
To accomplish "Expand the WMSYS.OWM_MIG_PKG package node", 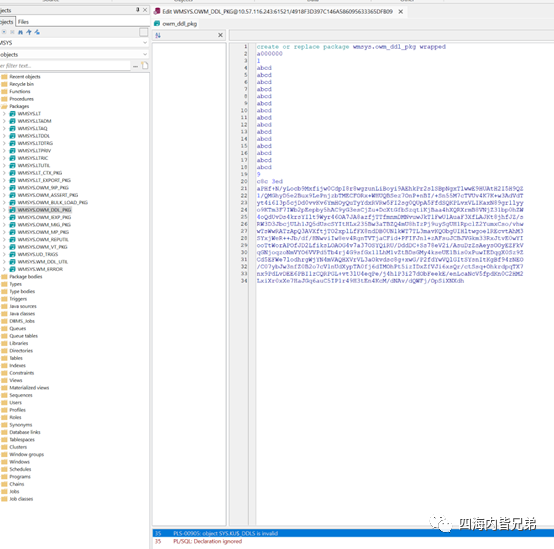I will click(x=4, y=225).
